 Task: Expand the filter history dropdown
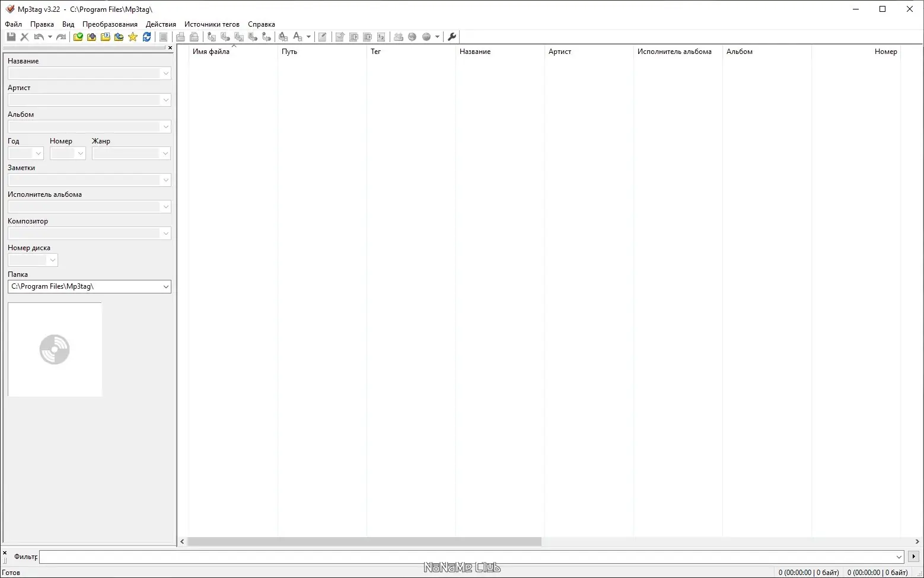pyautogui.click(x=898, y=557)
